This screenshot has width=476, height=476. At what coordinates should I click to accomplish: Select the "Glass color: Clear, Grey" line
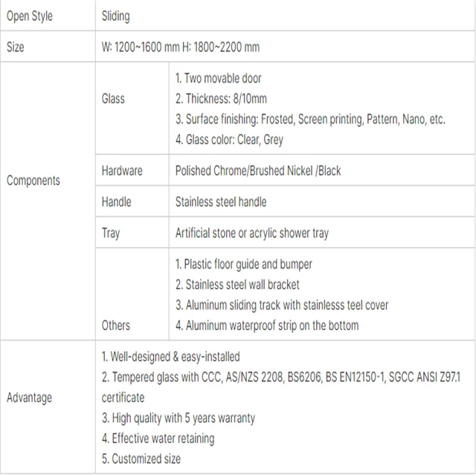click(229, 139)
